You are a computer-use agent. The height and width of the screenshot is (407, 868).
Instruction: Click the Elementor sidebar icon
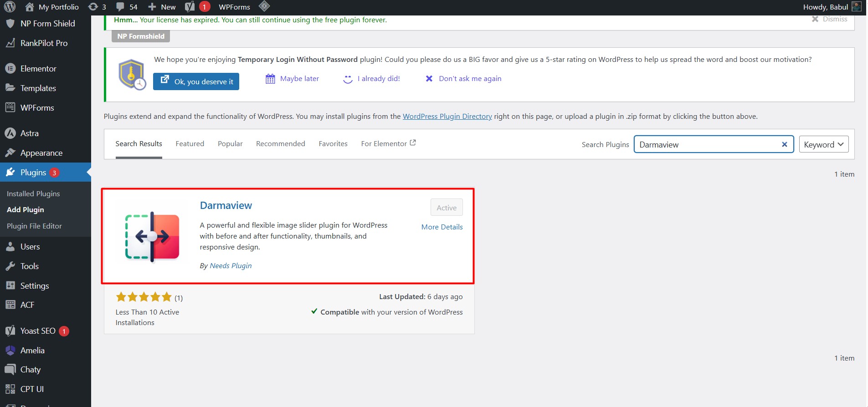pos(10,69)
